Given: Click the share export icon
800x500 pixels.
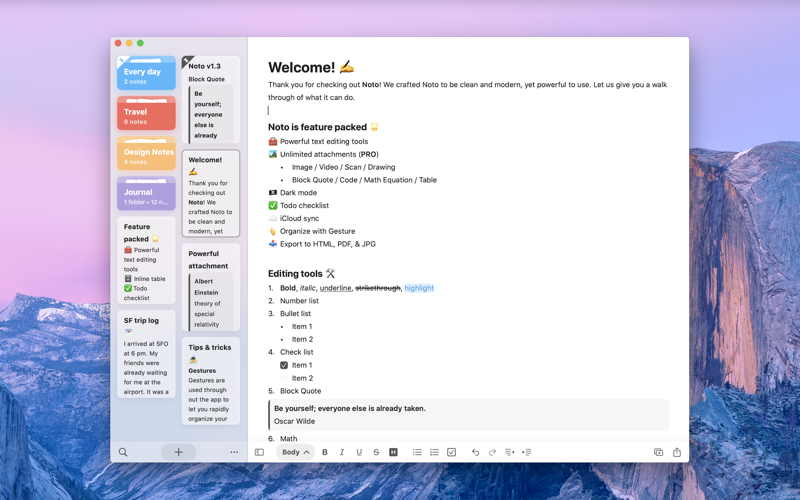Looking at the screenshot, I should click(x=677, y=452).
